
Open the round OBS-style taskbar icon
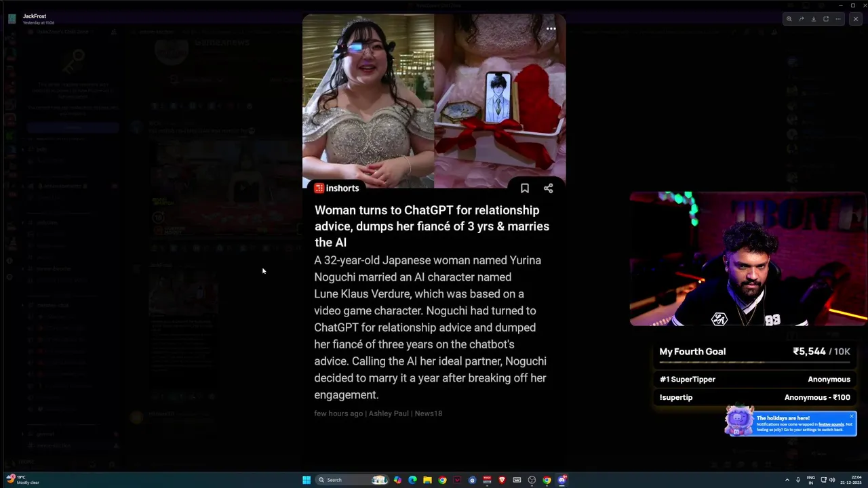(x=532, y=480)
